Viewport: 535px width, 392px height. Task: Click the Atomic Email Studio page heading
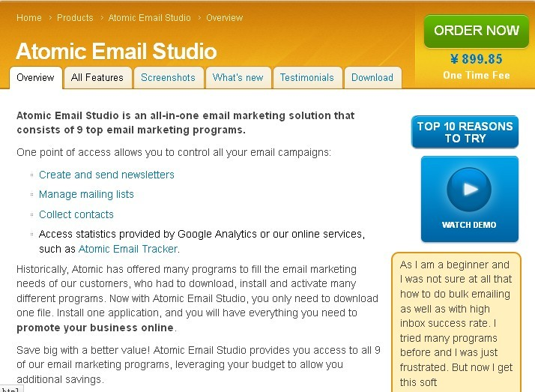116,51
